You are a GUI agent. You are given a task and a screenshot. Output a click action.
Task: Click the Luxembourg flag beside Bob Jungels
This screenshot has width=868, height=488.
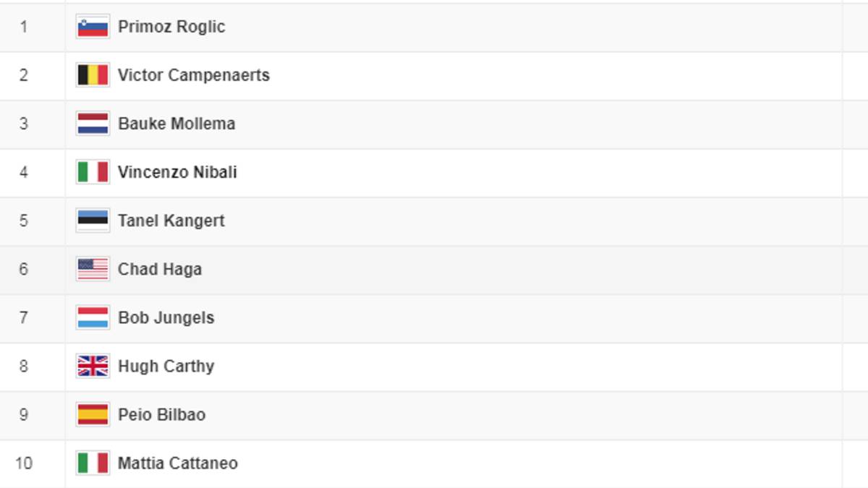point(93,317)
